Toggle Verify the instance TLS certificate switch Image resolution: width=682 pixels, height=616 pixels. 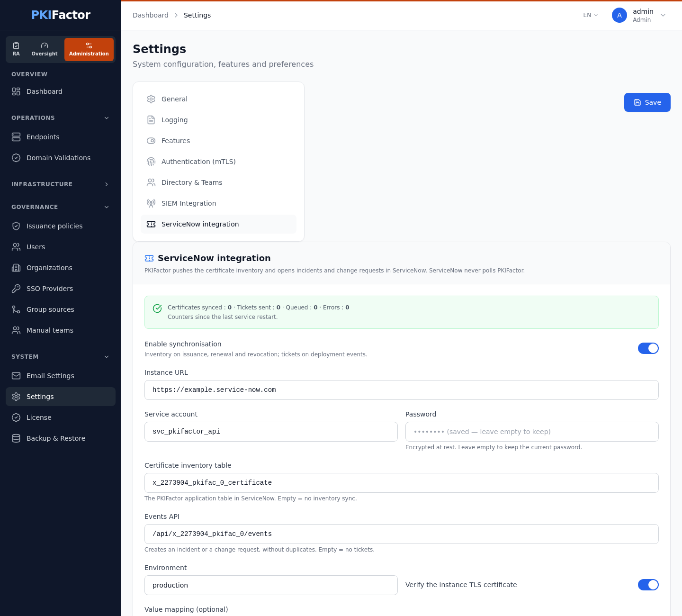pos(648,585)
